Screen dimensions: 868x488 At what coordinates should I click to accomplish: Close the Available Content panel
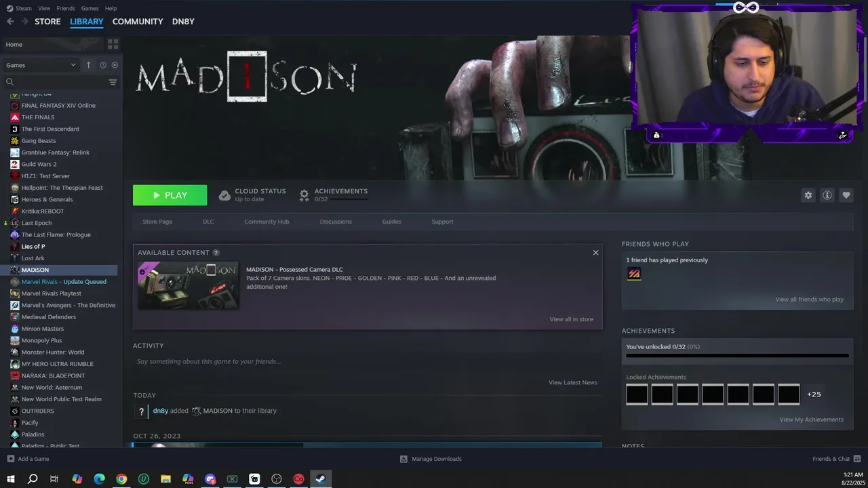595,253
